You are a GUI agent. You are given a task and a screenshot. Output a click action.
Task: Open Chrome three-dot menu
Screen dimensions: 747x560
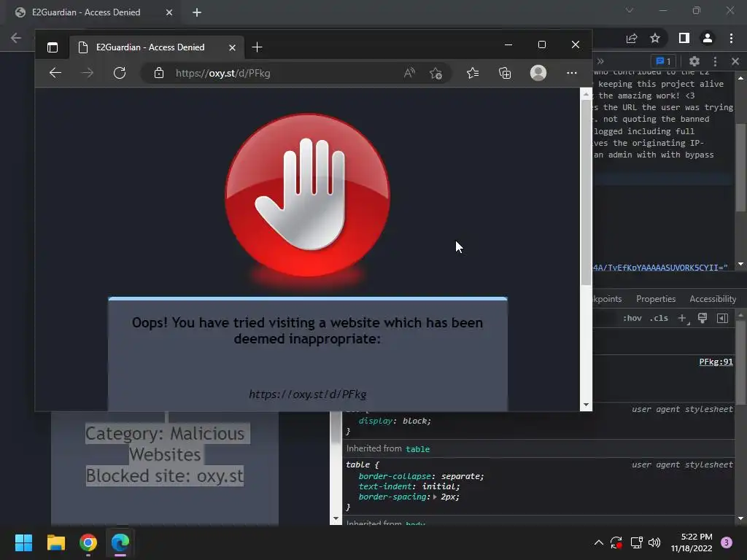(x=731, y=38)
